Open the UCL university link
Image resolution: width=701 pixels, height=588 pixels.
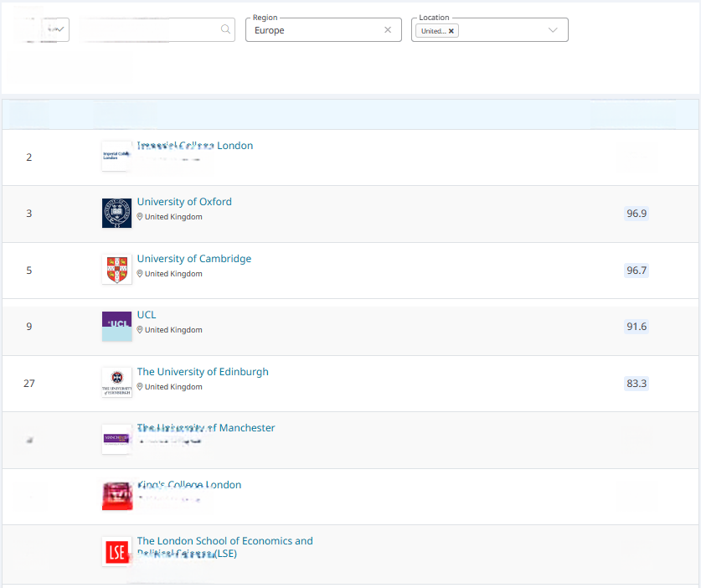(x=147, y=315)
